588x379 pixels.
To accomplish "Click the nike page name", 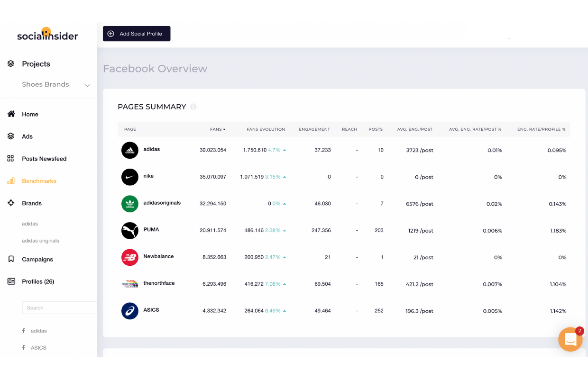I will [x=148, y=176].
